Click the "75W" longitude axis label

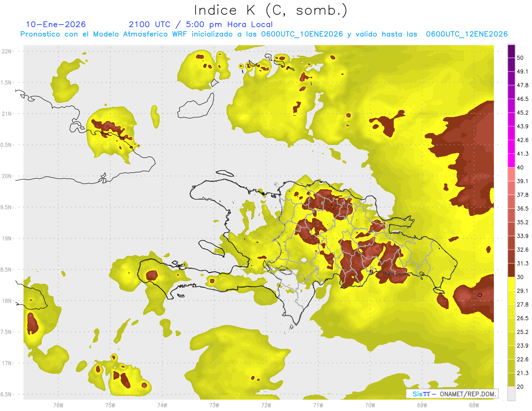[110, 405]
